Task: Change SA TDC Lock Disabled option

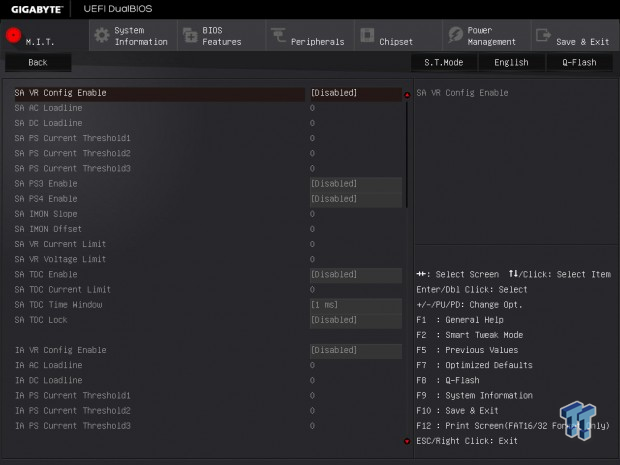Action: (356, 320)
